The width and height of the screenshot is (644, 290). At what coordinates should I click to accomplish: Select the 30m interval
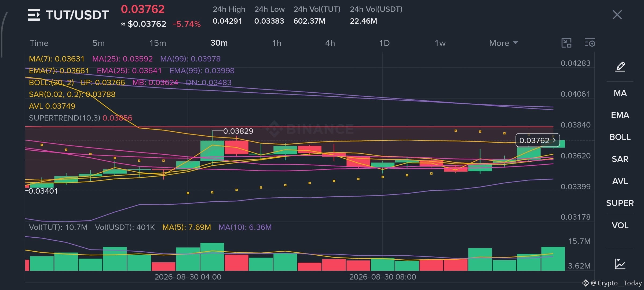pos(219,43)
